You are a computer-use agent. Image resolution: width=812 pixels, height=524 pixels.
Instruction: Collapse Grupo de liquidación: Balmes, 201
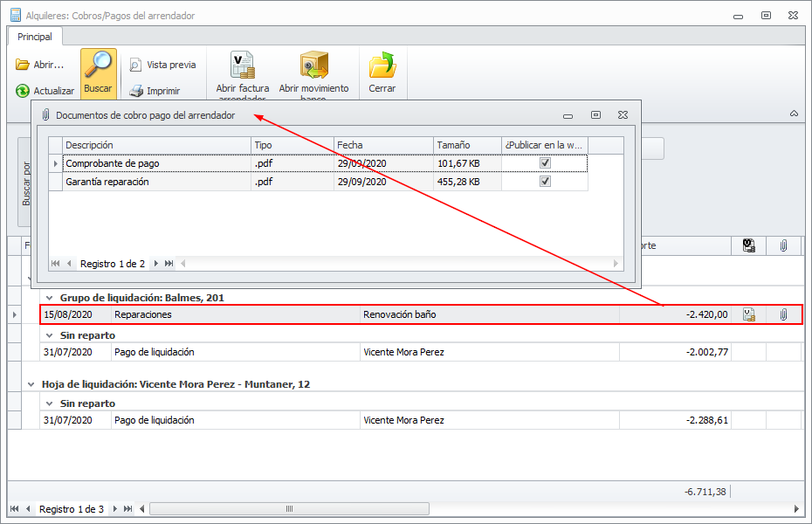[x=49, y=298]
